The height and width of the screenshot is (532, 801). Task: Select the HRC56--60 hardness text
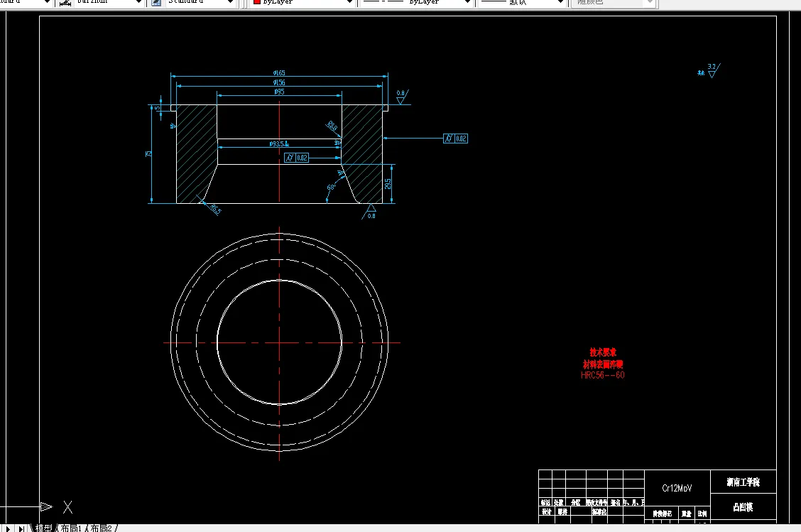603,375
